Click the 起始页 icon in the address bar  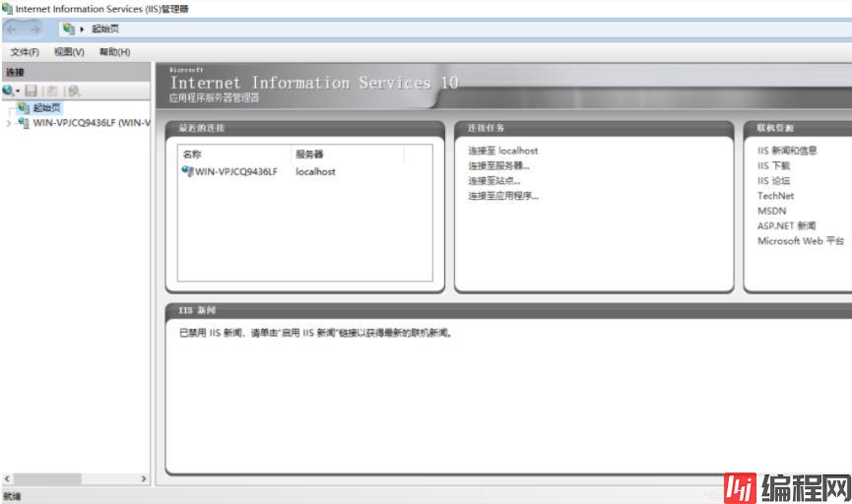tap(69, 29)
